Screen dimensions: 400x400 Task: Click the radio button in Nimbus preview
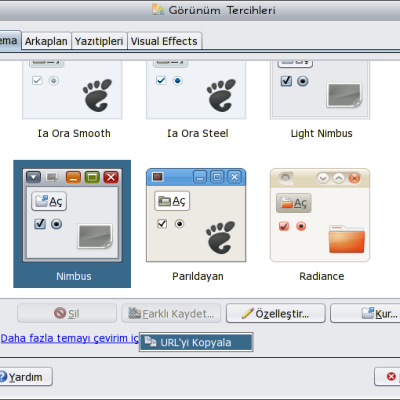tap(56, 224)
